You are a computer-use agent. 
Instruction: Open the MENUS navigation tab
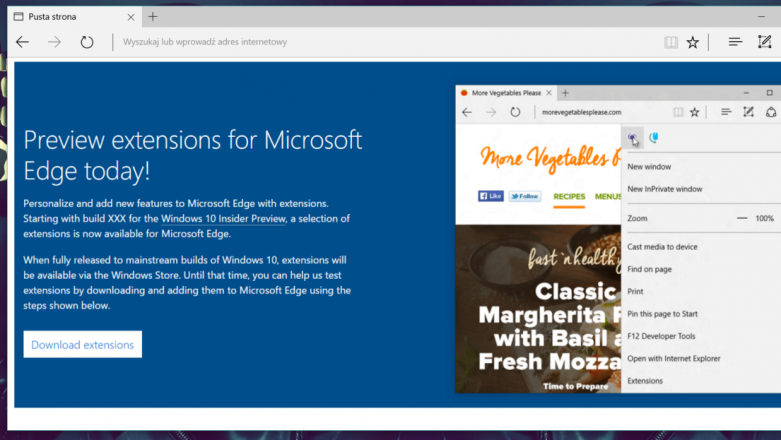tap(608, 197)
